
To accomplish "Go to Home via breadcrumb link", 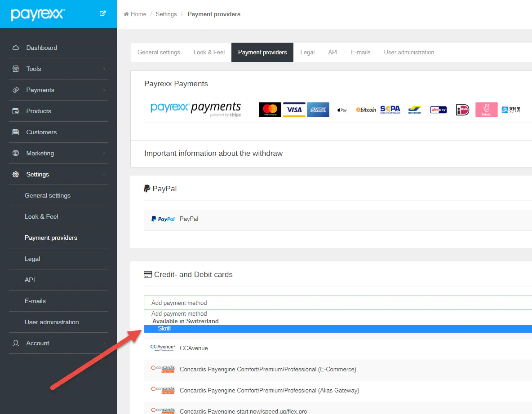I will (x=138, y=14).
